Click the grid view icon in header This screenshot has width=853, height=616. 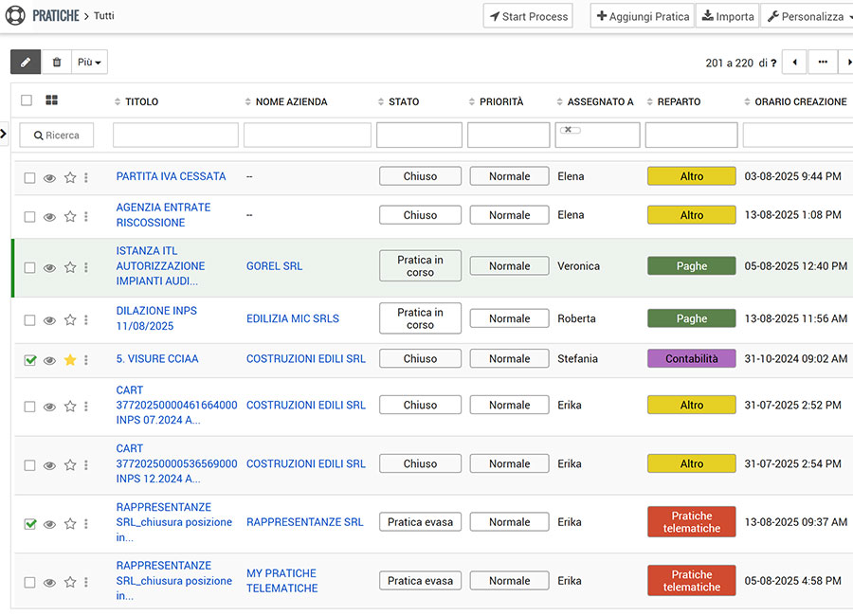[51, 100]
